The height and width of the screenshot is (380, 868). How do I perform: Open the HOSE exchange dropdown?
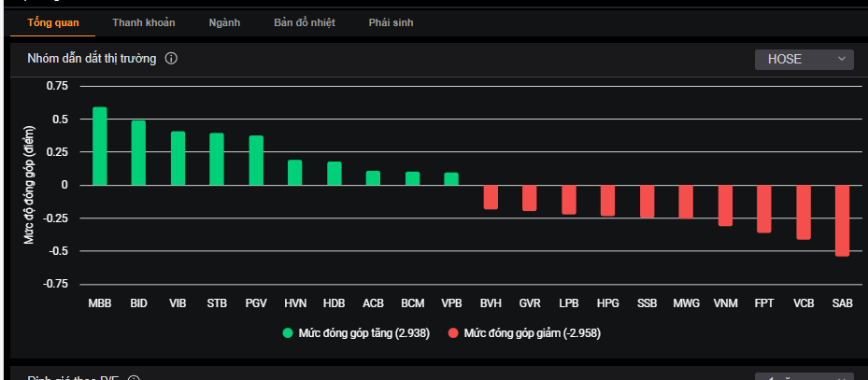(x=804, y=59)
